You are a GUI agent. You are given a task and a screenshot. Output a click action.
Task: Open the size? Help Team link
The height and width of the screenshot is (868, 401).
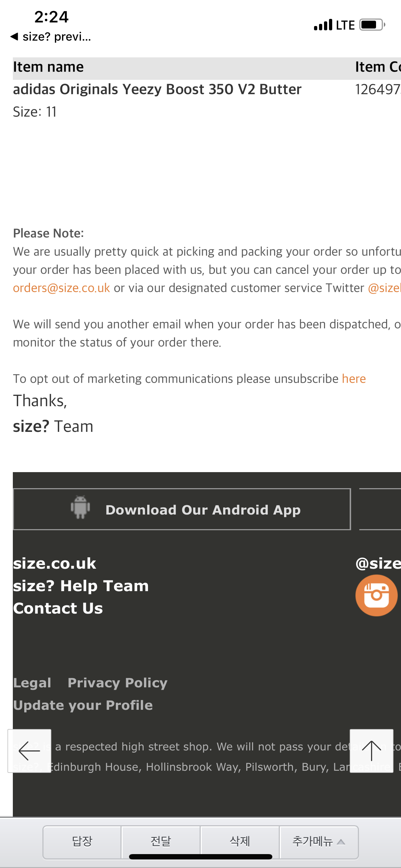click(x=81, y=586)
